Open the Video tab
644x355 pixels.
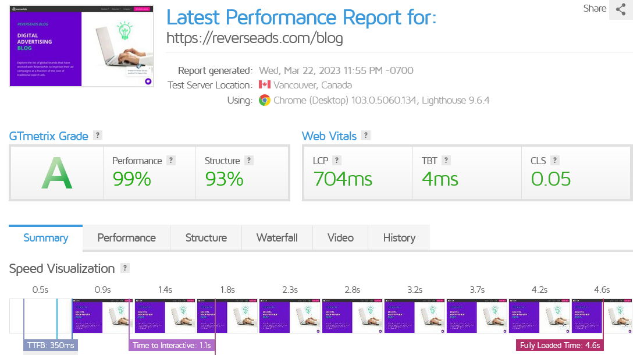tap(340, 237)
